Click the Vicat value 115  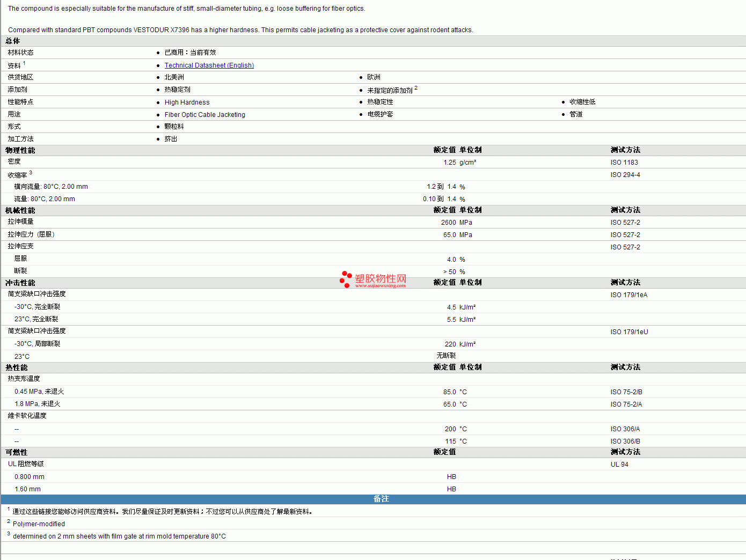451,441
